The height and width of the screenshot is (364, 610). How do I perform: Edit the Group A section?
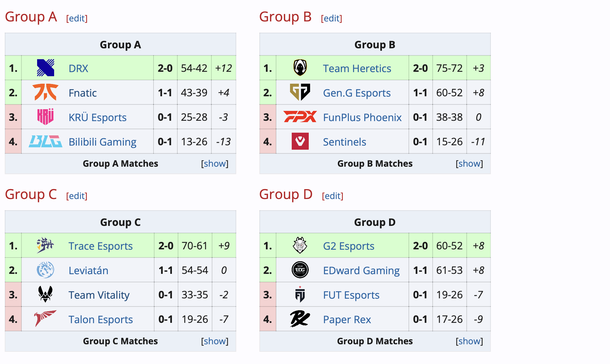click(77, 18)
